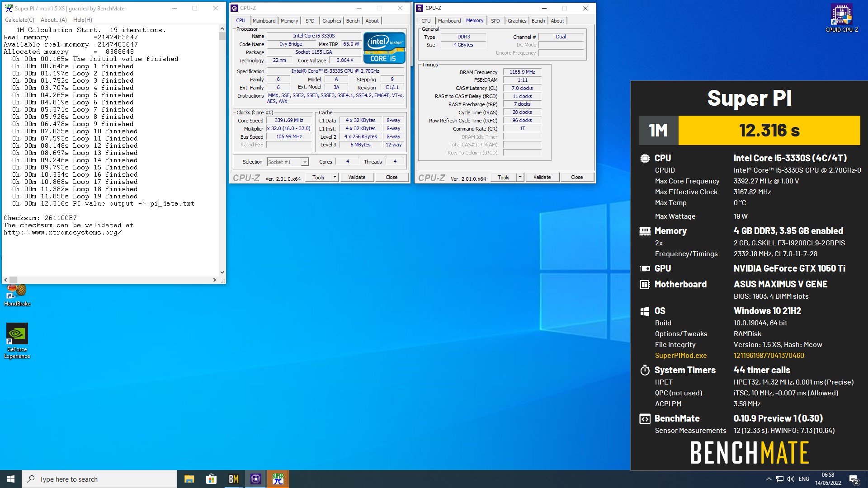Click Validate in first CPU-Z window

[x=357, y=177]
